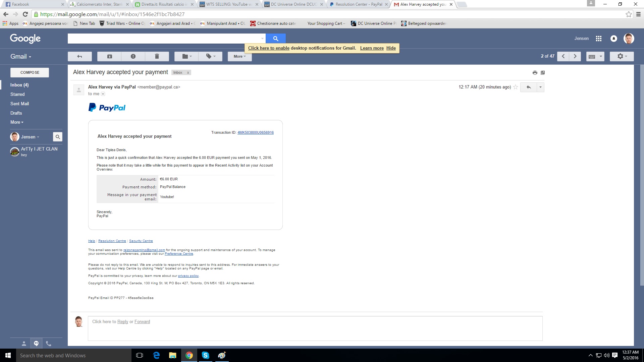The image size is (644, 362).
Task: Open the Starred folder
Action: pos(17,95)
